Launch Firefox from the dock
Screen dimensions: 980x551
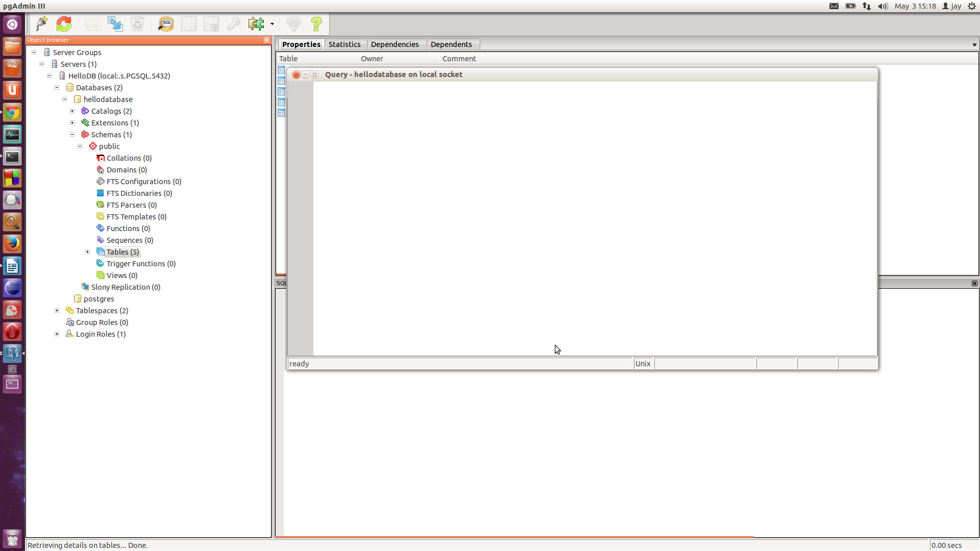coord(12,244)
